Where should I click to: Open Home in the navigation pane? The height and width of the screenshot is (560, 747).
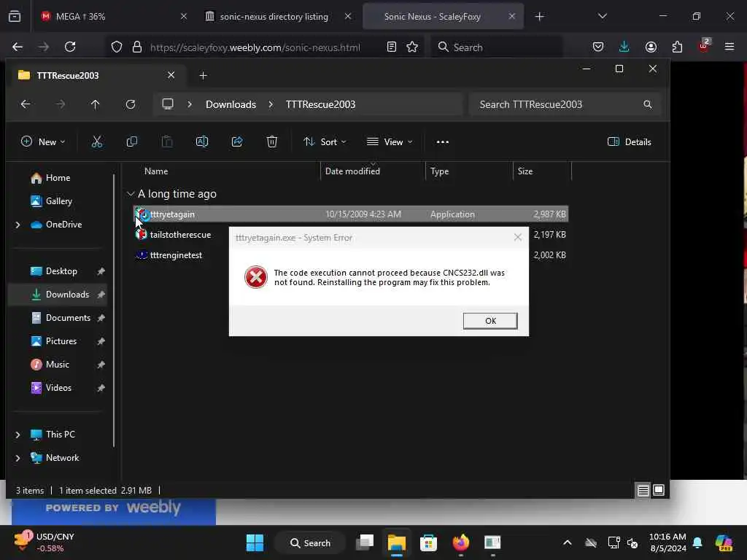click(x=58, y=178)
